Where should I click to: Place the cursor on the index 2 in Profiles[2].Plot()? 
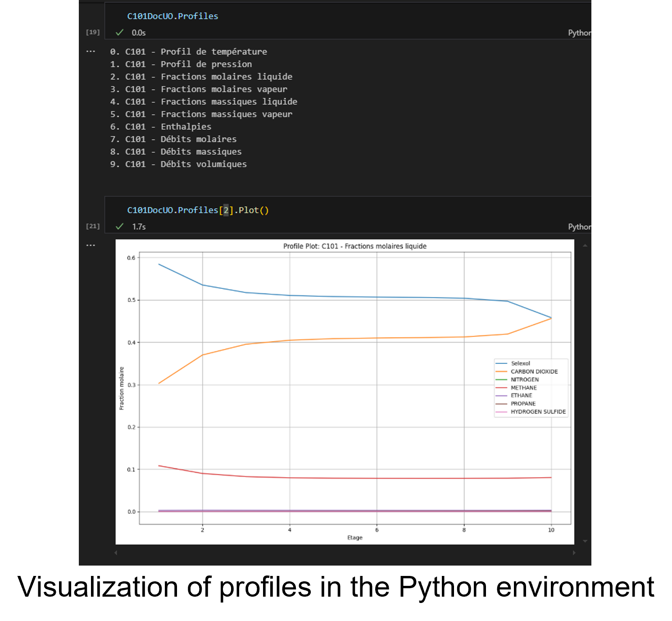(x=226, y=210)
